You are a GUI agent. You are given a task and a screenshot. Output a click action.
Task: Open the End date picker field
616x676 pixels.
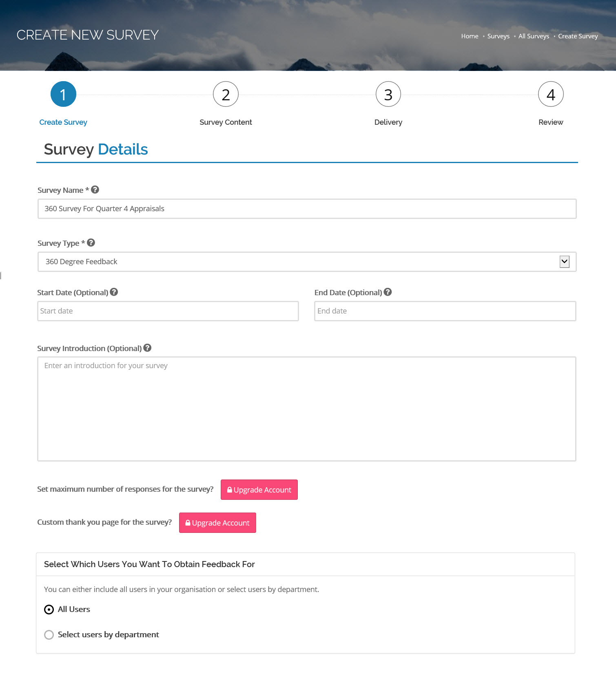pos(445,311)
